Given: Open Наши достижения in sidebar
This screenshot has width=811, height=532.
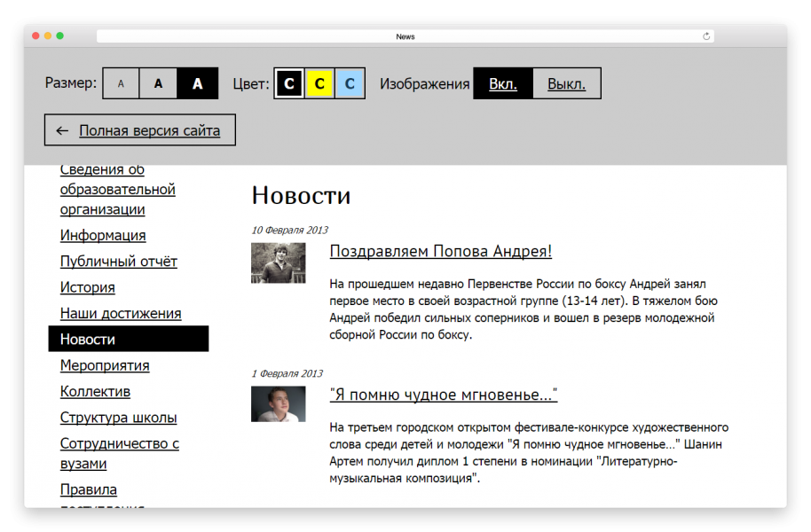Looking at the screenshot, I should click(121, 313).
